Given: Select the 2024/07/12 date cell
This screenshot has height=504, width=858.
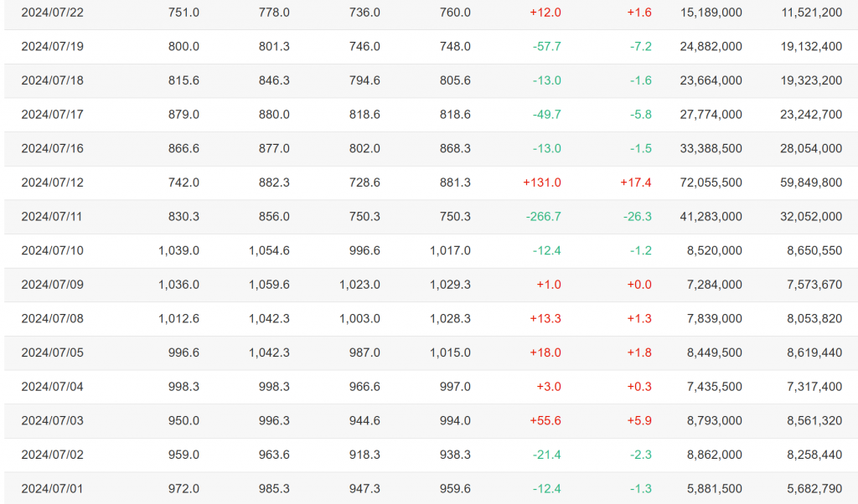Looking at the screenshot, I should click(x=52, y=183).
